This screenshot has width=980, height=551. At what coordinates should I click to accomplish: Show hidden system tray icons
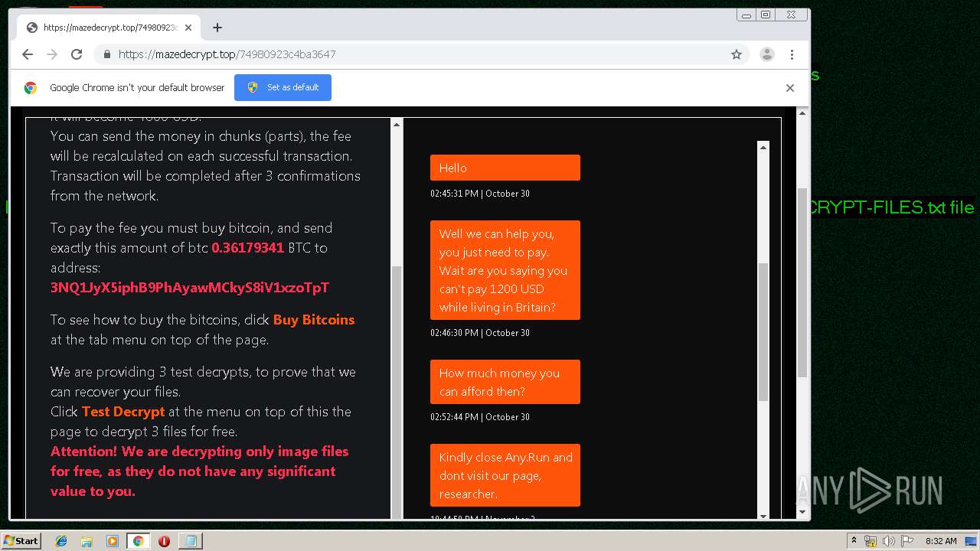(x=854, y=541)
